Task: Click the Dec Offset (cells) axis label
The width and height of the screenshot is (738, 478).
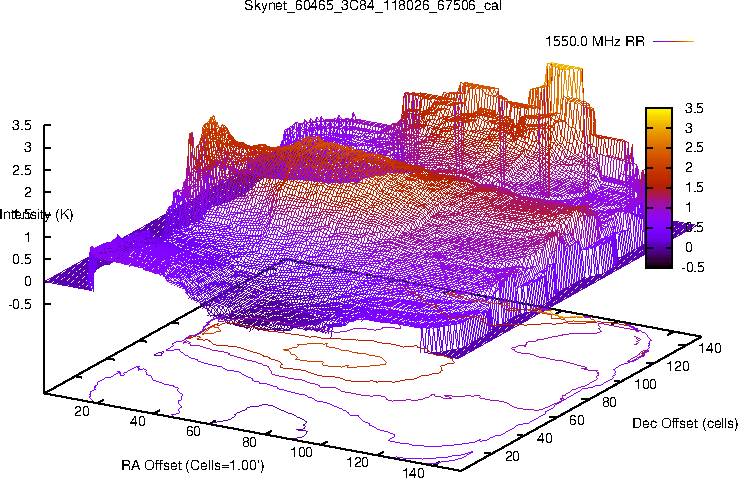Action: pyautogui.click(x=685, y=423)
